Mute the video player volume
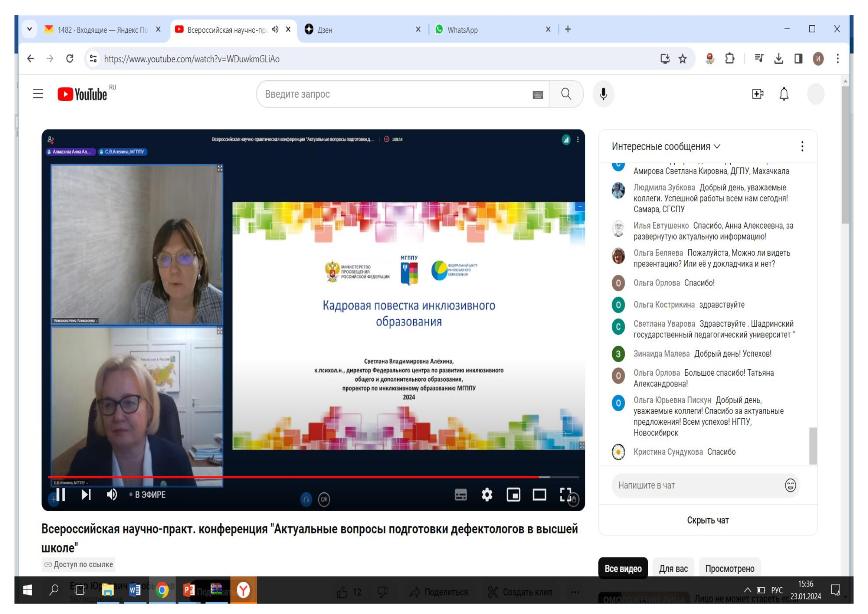Image resolution: width=868 pixels, height=614 pixels. pos(112,494)
